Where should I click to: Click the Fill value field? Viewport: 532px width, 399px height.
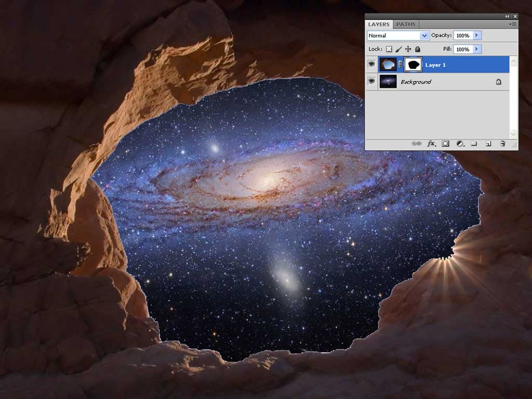463,49
